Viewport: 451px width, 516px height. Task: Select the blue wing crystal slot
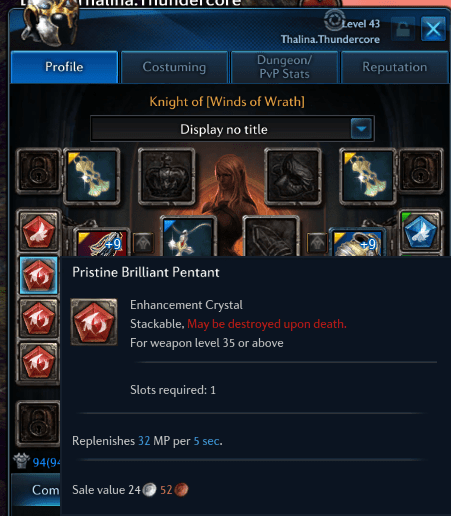pos(420,231)
